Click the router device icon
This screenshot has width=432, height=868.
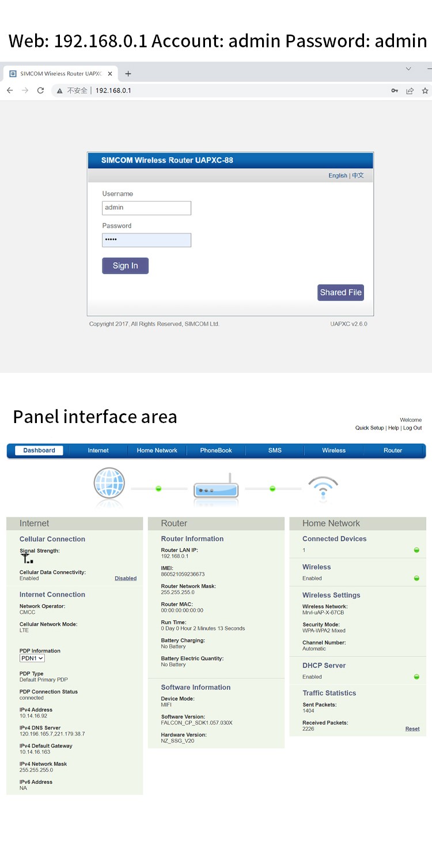coord(216,486)
